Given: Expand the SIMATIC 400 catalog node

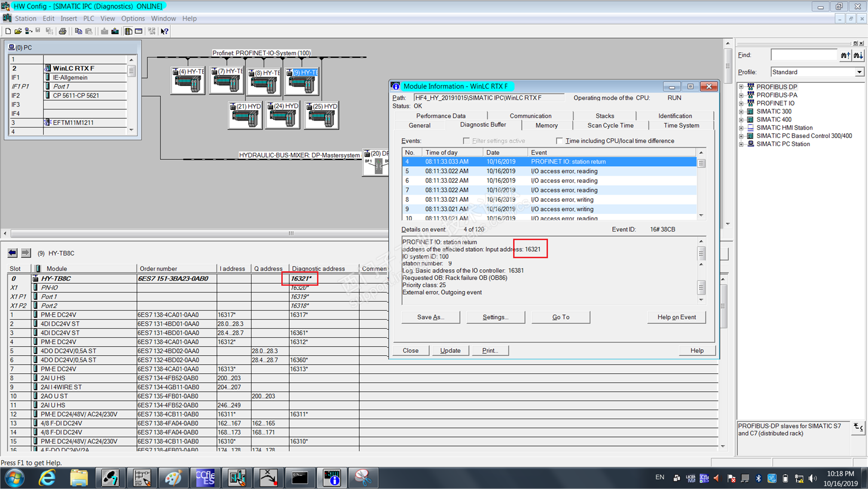Looking at the screenshot, I should coord(741,120).
